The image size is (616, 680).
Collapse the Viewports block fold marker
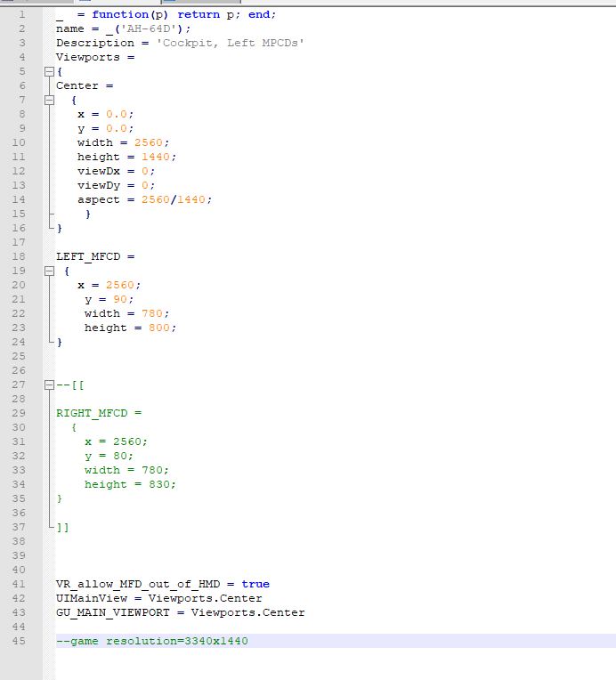point(50,71)
